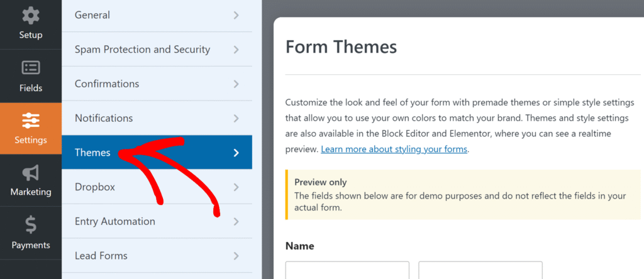The height and width of the screenshot is (279, 644).
Task: Open the Entry Automation section
Action: (157, 222)
